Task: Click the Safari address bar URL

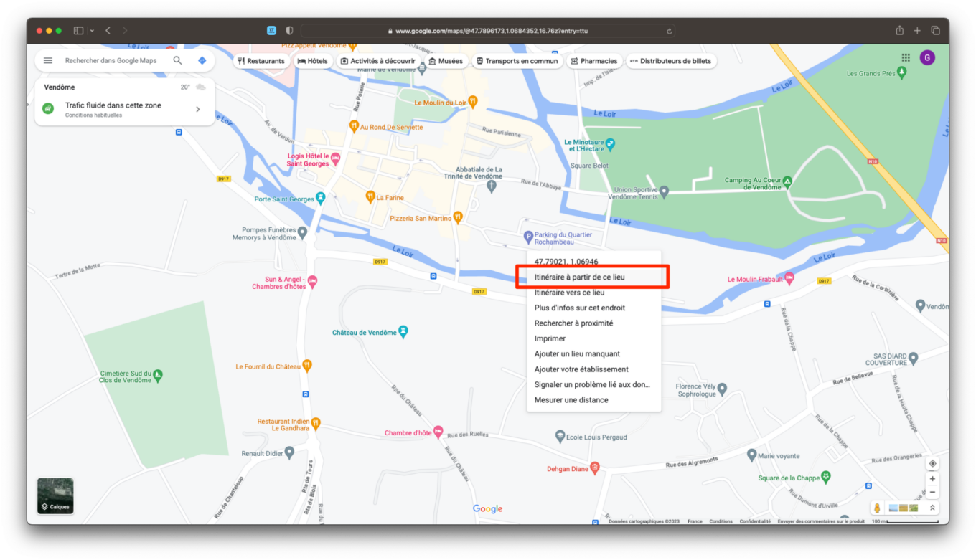Action: click(487, 31)
